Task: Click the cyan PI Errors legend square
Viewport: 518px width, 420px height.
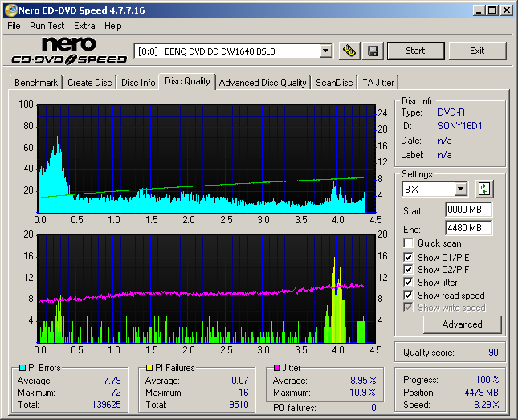Action: [x=22, y=368]
